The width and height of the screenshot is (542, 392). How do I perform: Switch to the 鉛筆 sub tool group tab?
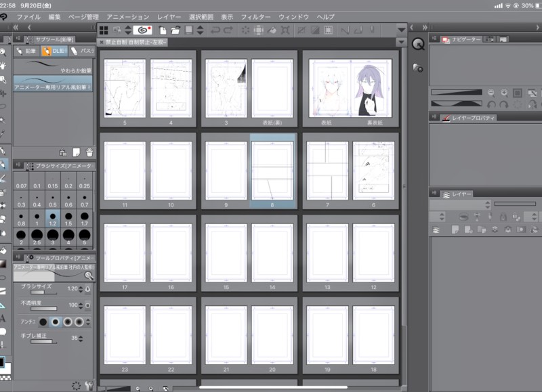(x=26, y=51)
